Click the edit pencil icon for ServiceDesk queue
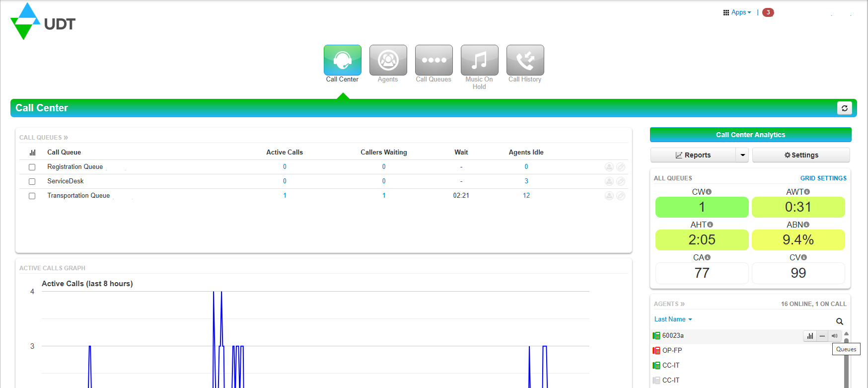868x388 pixels. pos(621,181)
